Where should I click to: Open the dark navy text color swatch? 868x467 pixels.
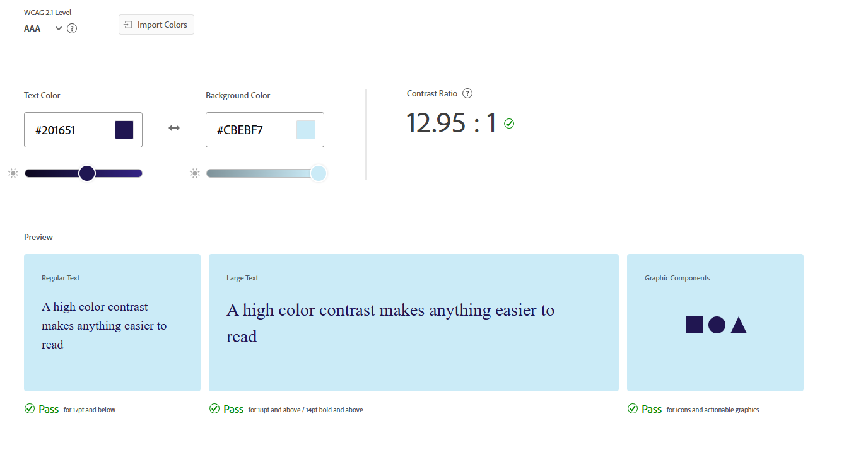click(x=124, y=130)
